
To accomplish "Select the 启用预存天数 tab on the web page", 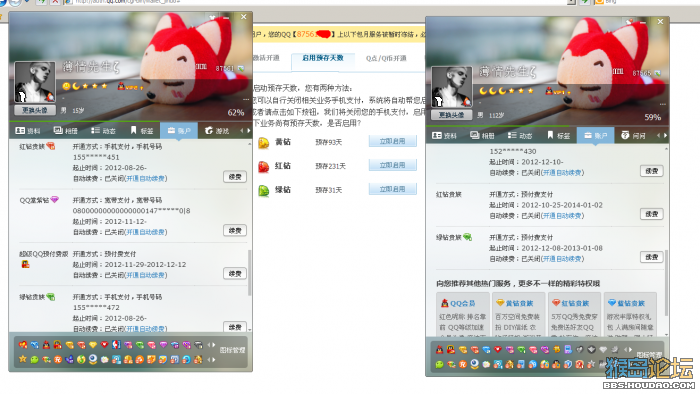I will click(323, 58).
